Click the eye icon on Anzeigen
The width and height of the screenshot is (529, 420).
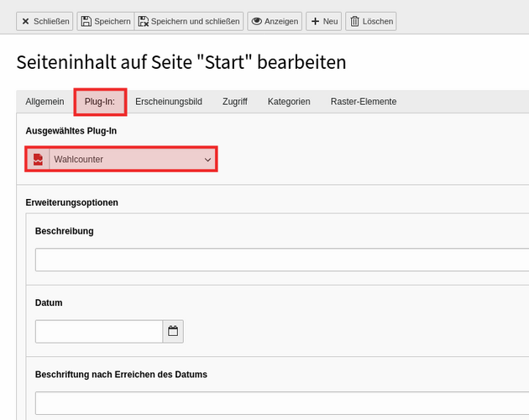(x=257, y=21)
